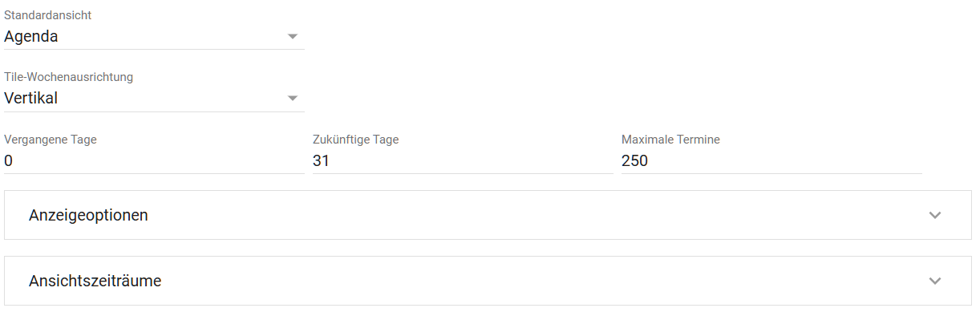Click the Tile-Wochenausrichtung label

tap(68, 77)
